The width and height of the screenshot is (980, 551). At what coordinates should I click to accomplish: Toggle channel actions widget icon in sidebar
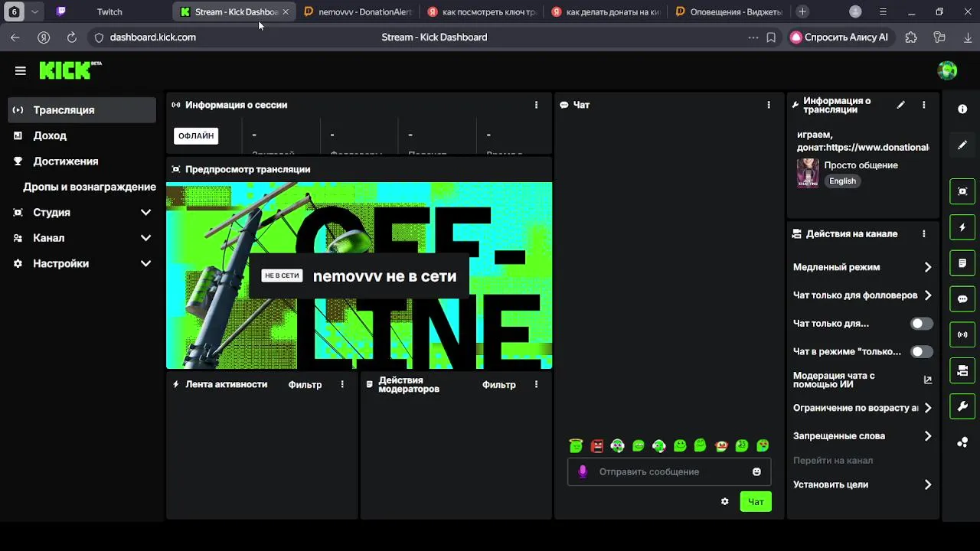(962, 370)
